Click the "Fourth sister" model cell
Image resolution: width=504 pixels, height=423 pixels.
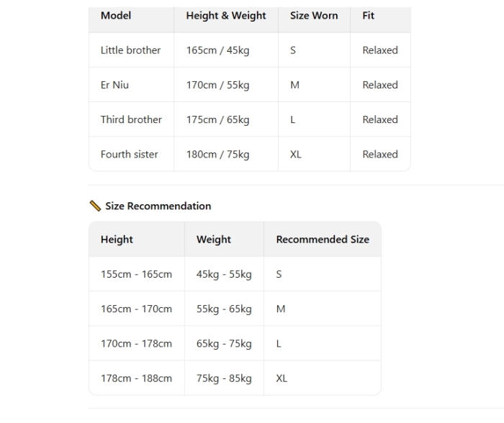pyautogui.click(x=129, y=154)
